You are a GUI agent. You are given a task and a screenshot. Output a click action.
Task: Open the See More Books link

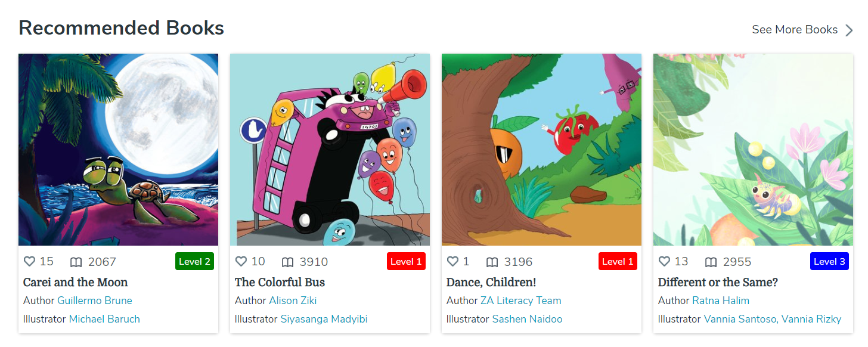click(x=795, y=29)
